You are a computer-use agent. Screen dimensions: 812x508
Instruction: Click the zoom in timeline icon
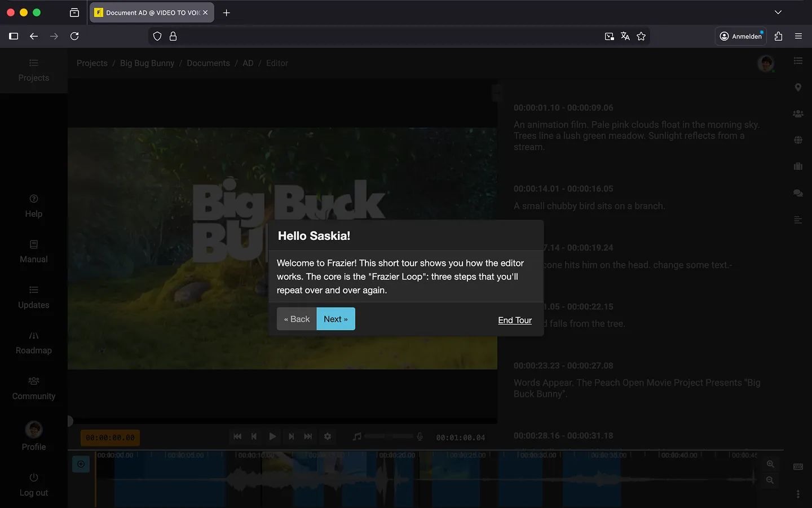tap(770, 464)
